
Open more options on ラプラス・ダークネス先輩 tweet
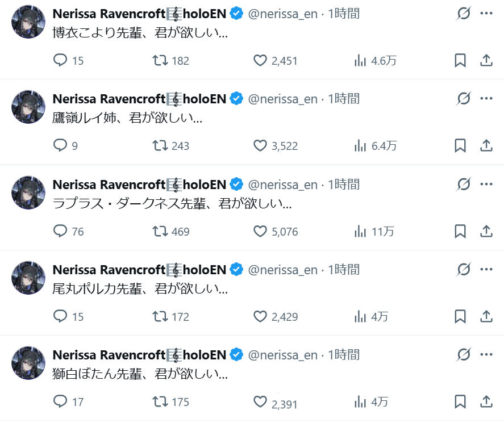[x=486, y=184]
